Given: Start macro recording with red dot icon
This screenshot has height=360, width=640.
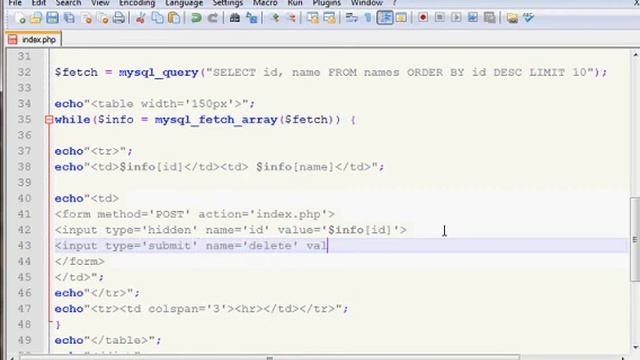Looking at the screenshot, I should pos(423,18).
